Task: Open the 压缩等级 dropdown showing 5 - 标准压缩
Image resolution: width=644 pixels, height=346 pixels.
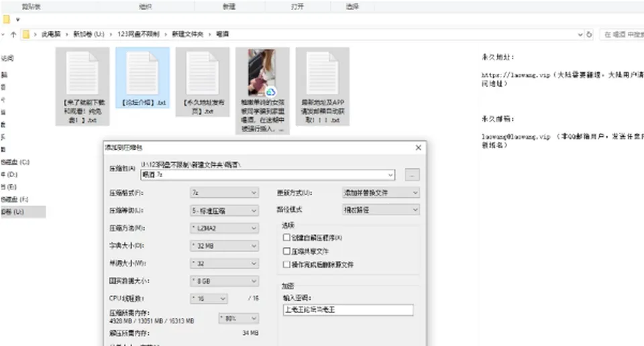Action: point(224,211)
